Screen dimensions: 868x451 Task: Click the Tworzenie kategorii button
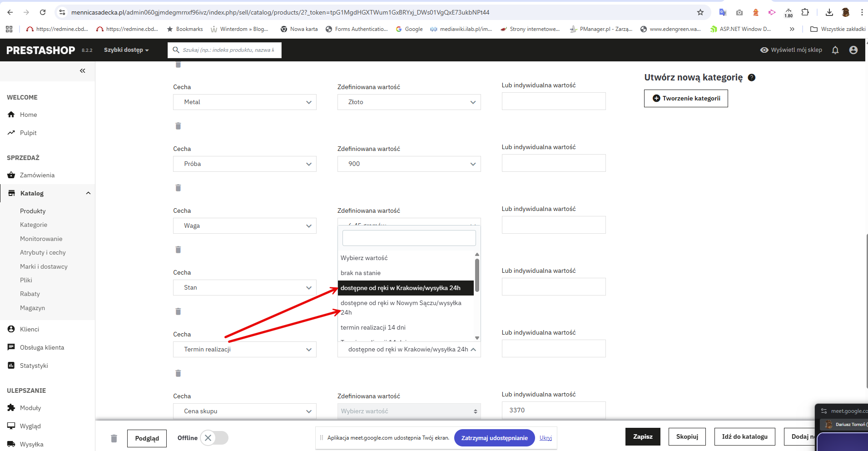click(x=686, y=98)
